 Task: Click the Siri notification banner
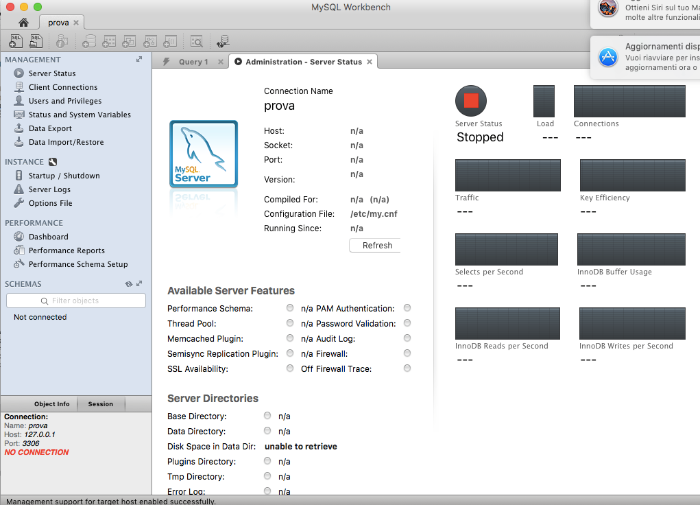[646, 13]
